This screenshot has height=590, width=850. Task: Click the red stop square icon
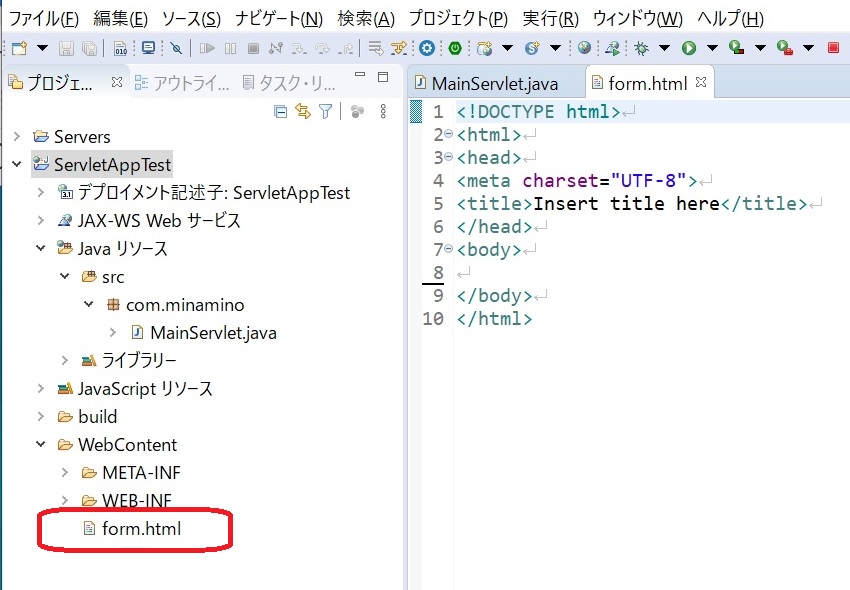tap(834, 48)
